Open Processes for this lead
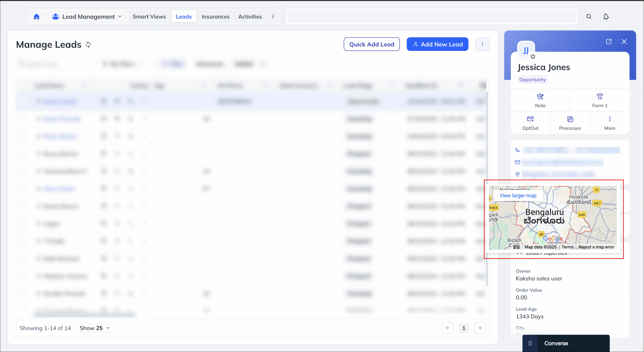The height and width of the screenshot is (352, 644). pos(570,123)
